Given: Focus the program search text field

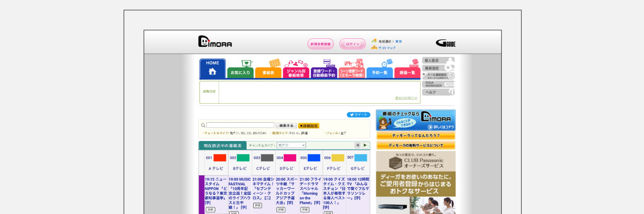Looking at the screenshot, I should (x=240, y=125).
